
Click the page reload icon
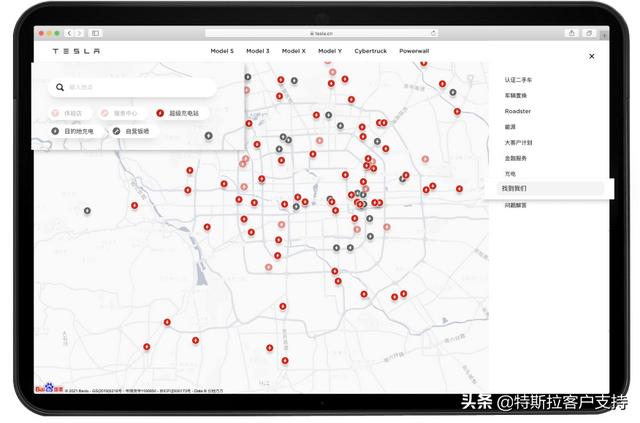(x=433, y=33)
